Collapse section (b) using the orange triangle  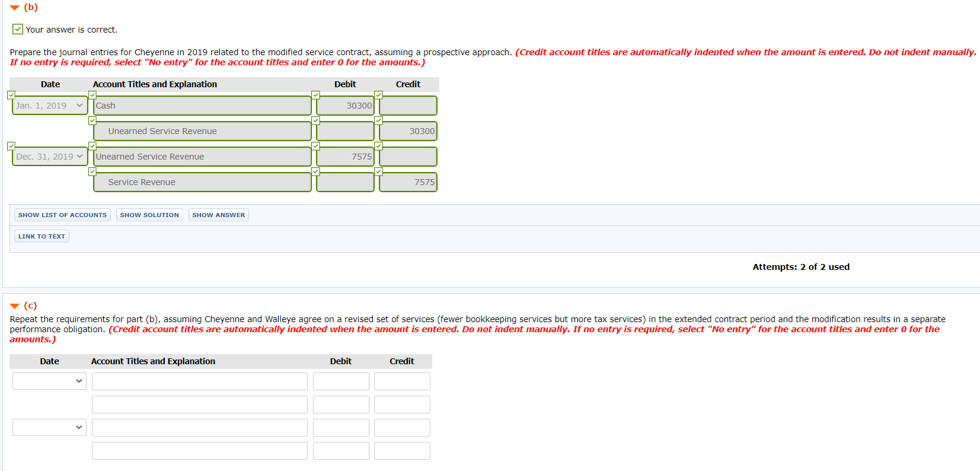15,8
